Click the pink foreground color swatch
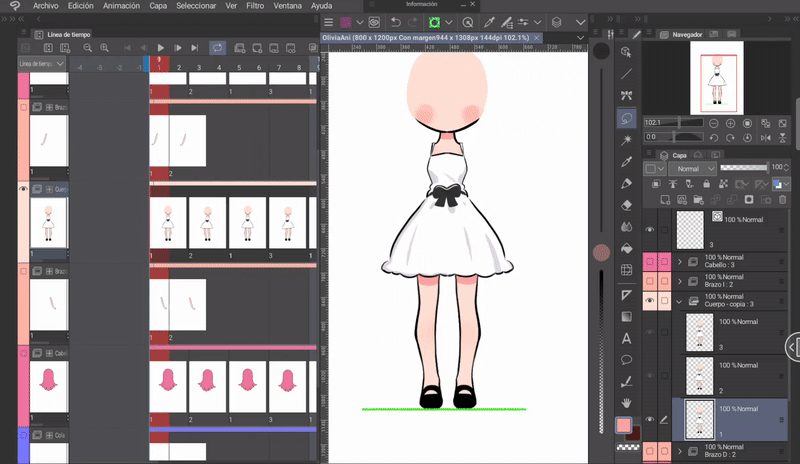Viewport: 800px width, 464px height. pos(623,425)
